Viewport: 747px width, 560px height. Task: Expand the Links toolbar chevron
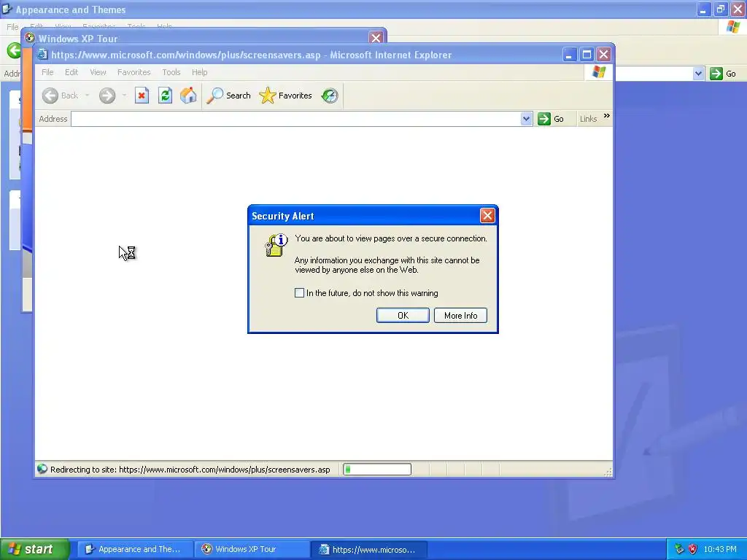click(x=606, y=116)
